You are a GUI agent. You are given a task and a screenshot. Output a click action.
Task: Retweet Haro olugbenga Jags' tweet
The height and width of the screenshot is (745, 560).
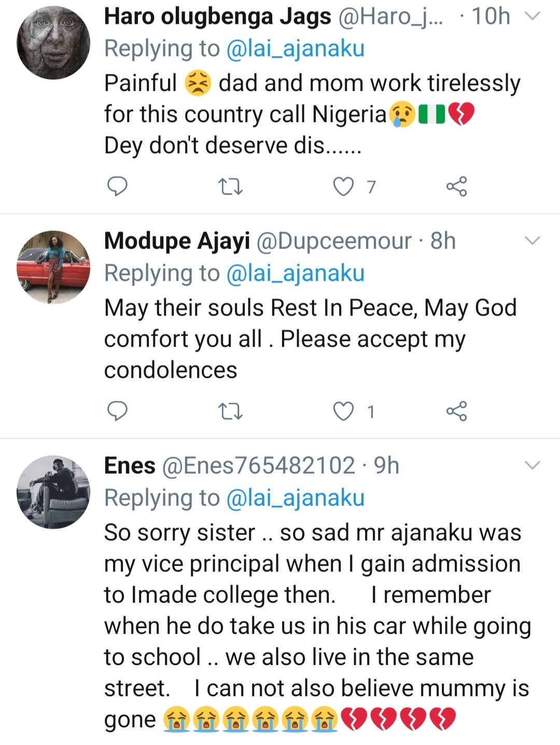230,187
